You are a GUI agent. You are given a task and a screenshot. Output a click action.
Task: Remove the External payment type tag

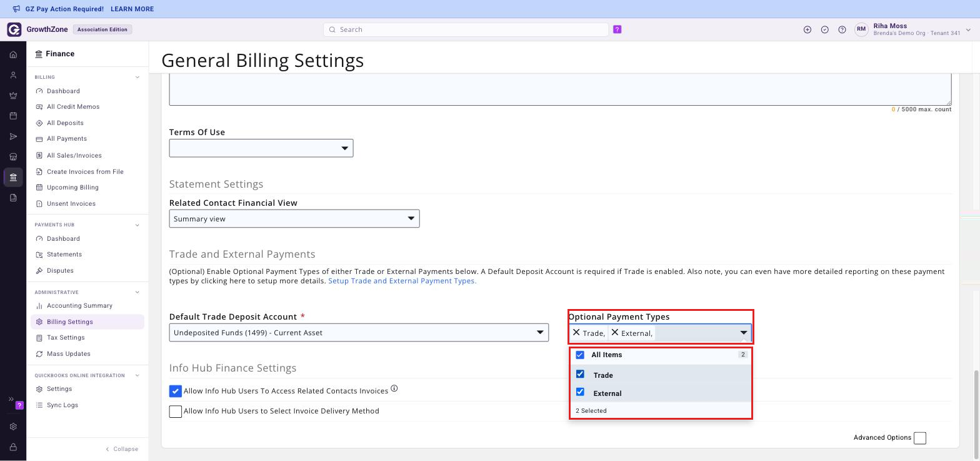[x=614, y=333]
